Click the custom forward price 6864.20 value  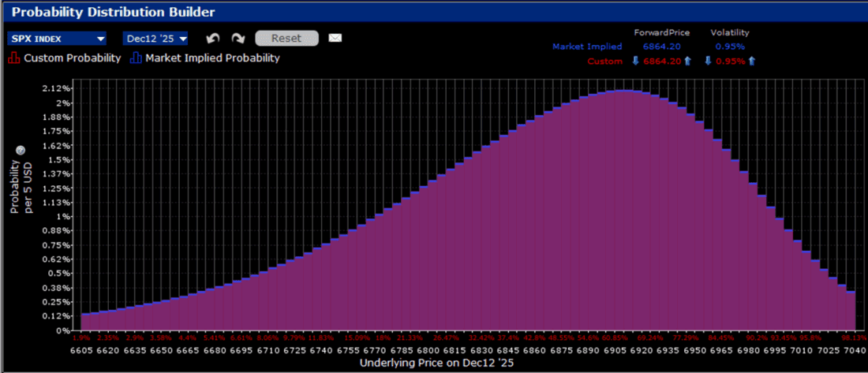(661, 62)
